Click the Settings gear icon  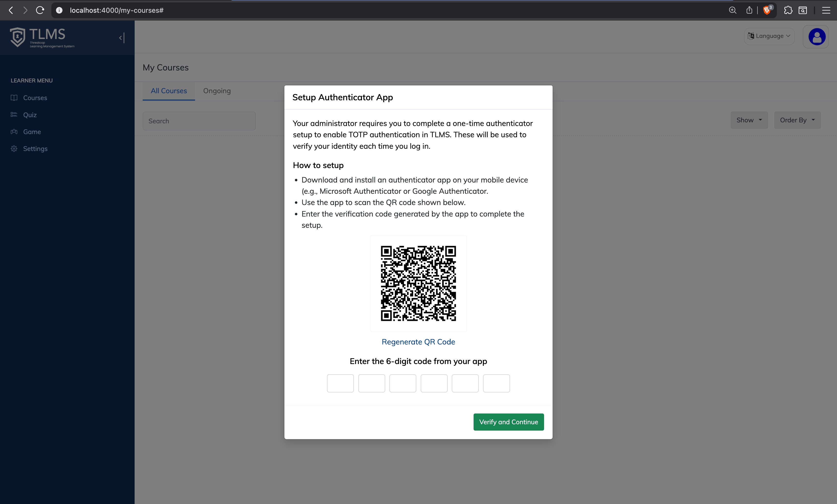14,149
